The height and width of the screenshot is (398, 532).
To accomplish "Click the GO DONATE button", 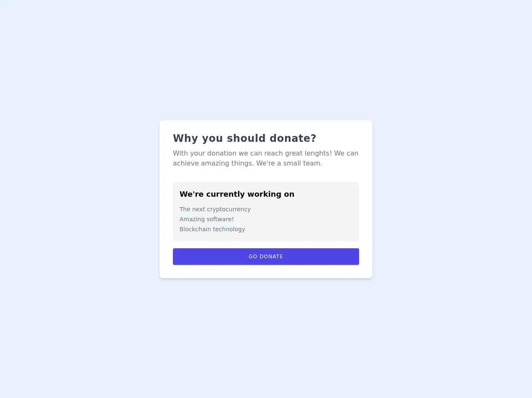I will 266,257.
